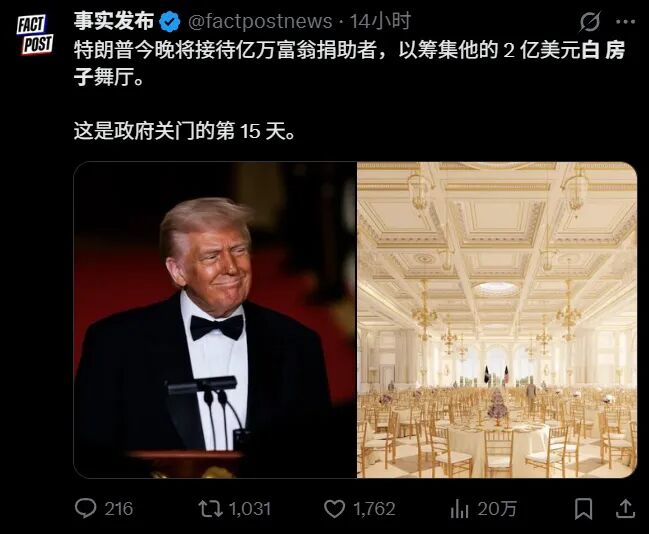Open the share post icon
Viewport: 649px width, 534px height.
pyautogui.click(x=625, y=509)
